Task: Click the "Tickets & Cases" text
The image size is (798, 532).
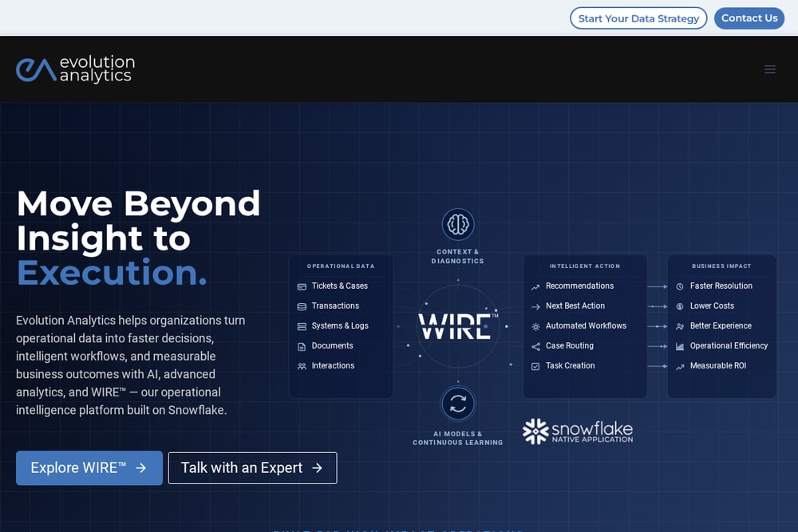Action: [x=339, y=286]
